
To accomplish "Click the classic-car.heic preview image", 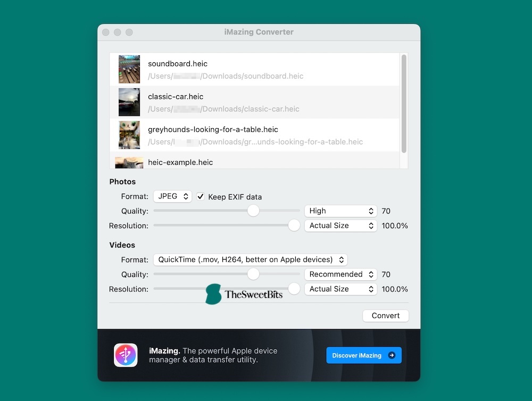I will pyautogui.click(x=129, y=102).
